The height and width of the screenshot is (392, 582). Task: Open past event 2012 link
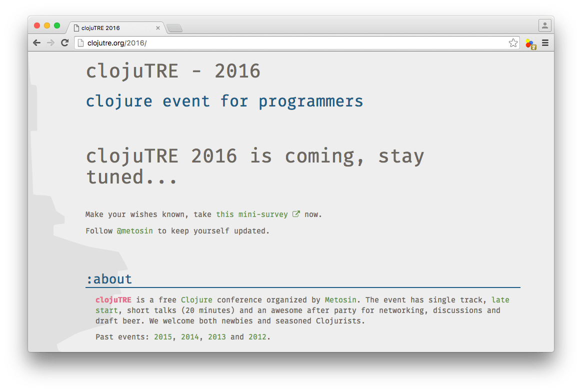coord(257,337)
